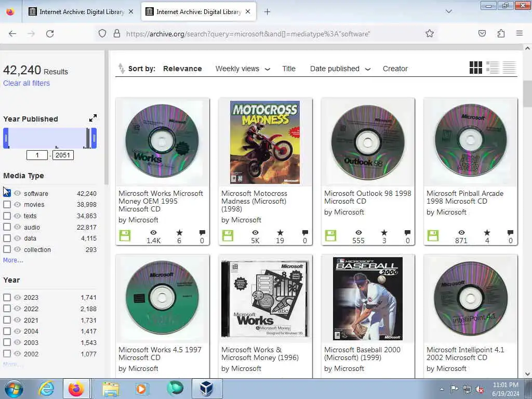Launch Internet Explorer from taskbar

[x=46, y=389]
